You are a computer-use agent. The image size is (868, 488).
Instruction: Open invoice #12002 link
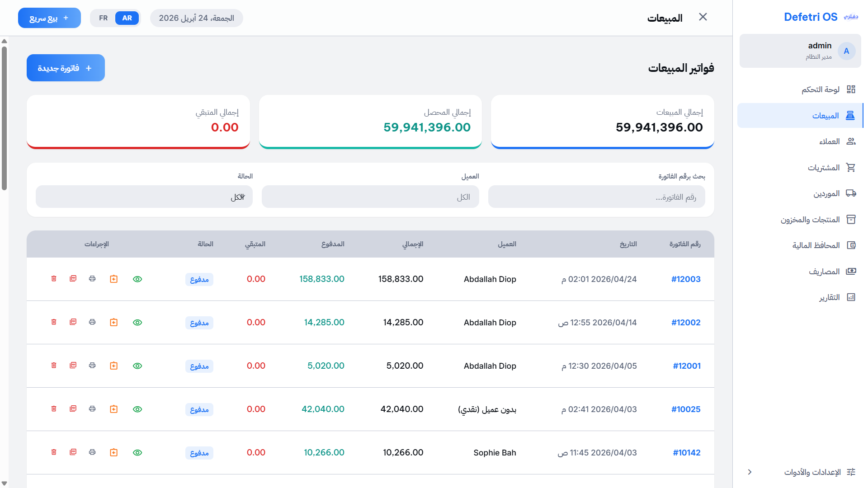[x=686, y=322]
